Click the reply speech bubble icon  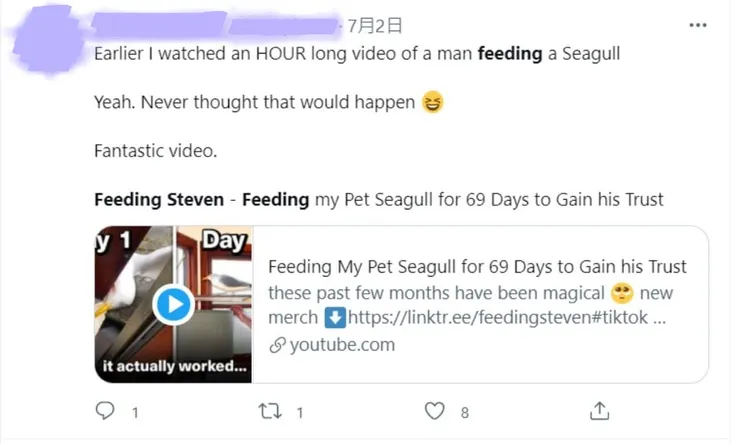coord(105,411)
